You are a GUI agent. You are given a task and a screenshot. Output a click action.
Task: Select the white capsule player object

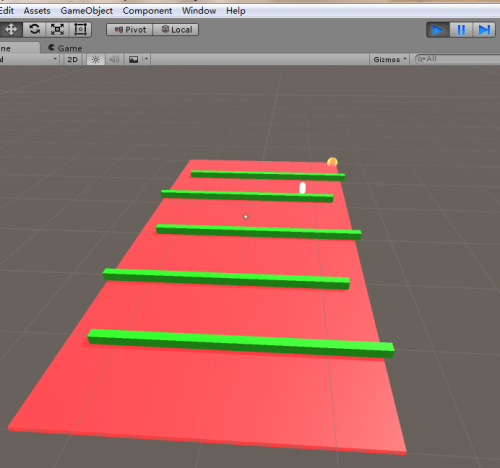(302, 188)
